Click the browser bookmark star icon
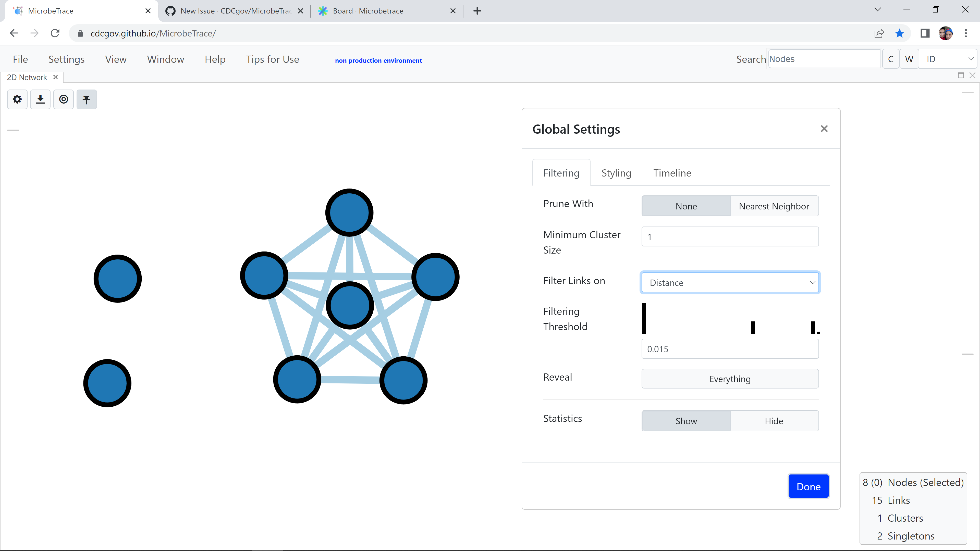980x551 pixels. (x=899, y=33)
